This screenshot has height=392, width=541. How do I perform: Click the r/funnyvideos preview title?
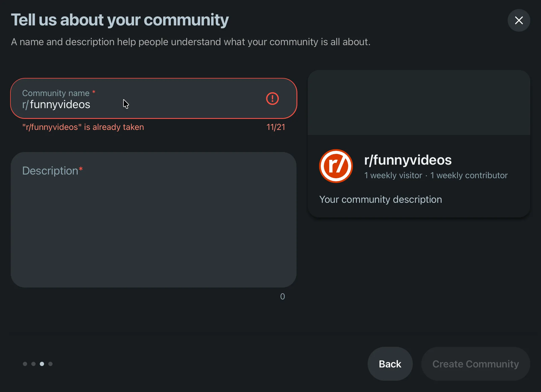point(408,160)
